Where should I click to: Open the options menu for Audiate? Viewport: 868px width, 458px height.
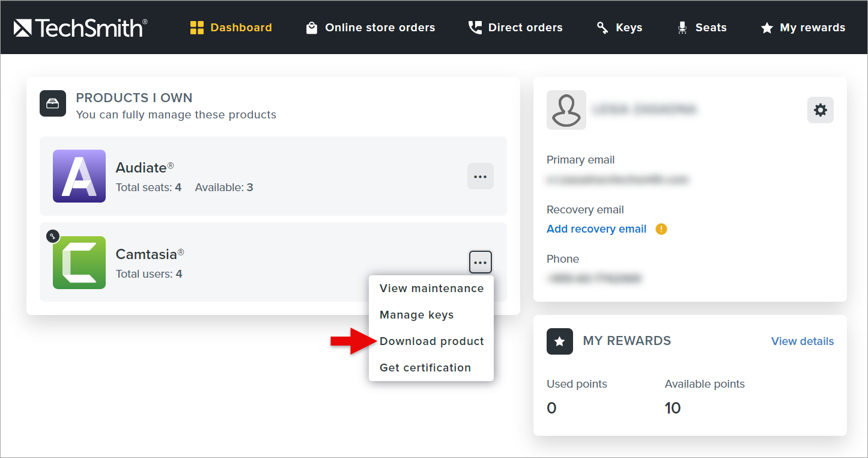(480, 176)
